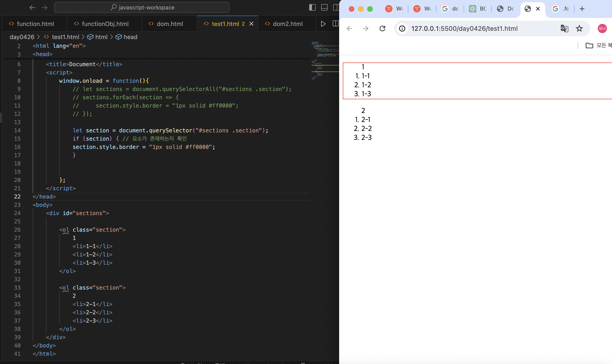Click the VS Code go forward arrow

44,8
